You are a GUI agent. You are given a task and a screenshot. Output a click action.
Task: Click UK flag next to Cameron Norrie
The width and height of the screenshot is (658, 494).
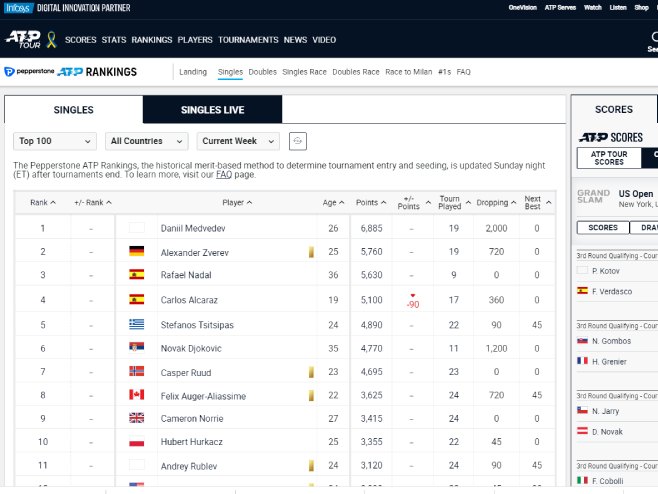click(x=136, y=418)
